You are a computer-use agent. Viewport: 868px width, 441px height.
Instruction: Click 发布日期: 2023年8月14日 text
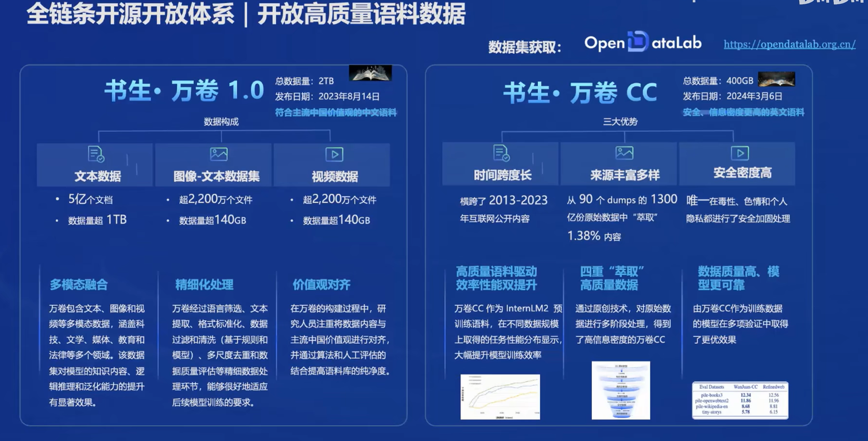[x=327, y=96]
